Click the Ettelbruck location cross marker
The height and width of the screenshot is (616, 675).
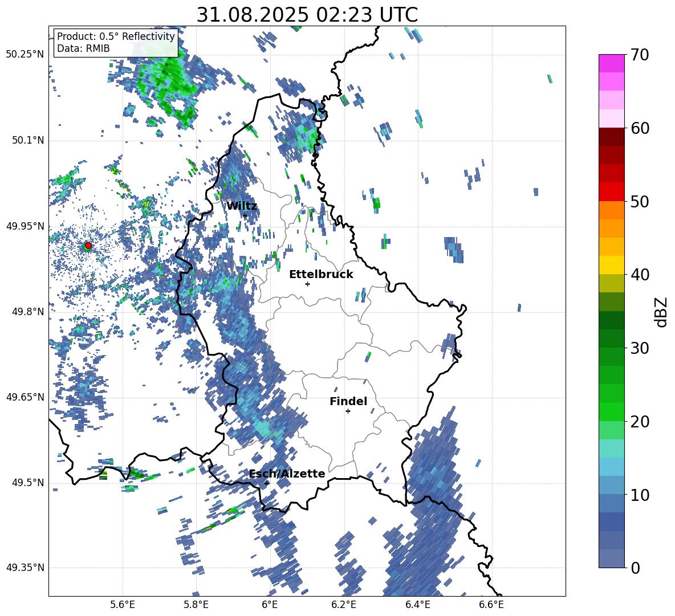point(307,284)
